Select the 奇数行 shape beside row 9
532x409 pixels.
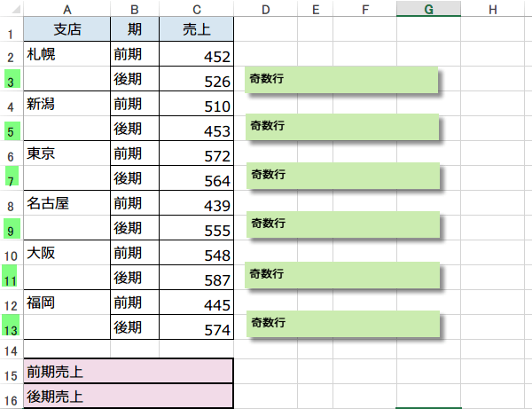point(342,224)
